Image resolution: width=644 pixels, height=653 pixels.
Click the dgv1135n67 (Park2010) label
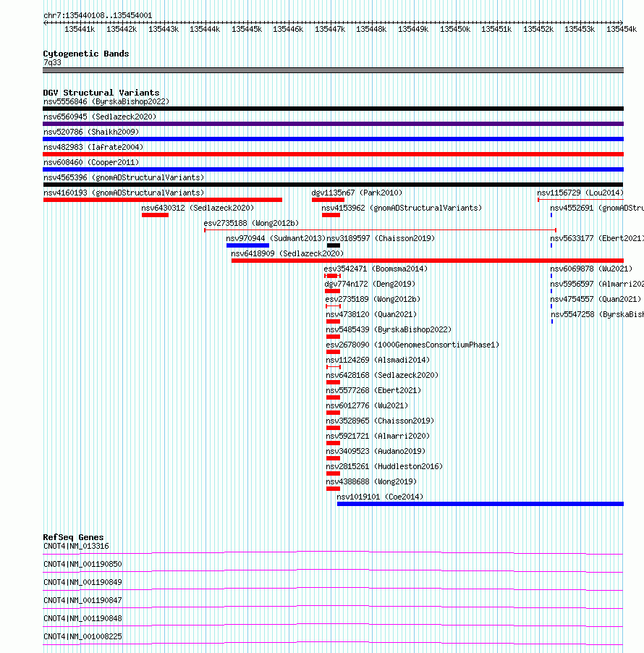click(x=357, y=193)
